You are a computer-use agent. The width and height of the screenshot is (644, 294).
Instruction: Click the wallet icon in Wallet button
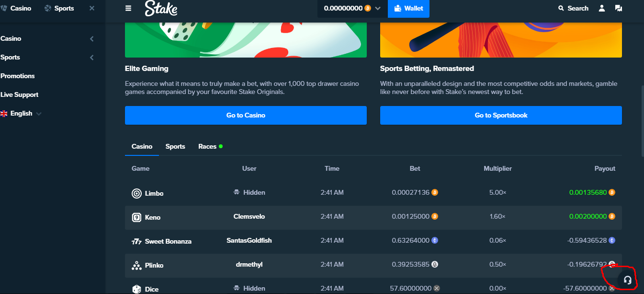pos(397,8)
